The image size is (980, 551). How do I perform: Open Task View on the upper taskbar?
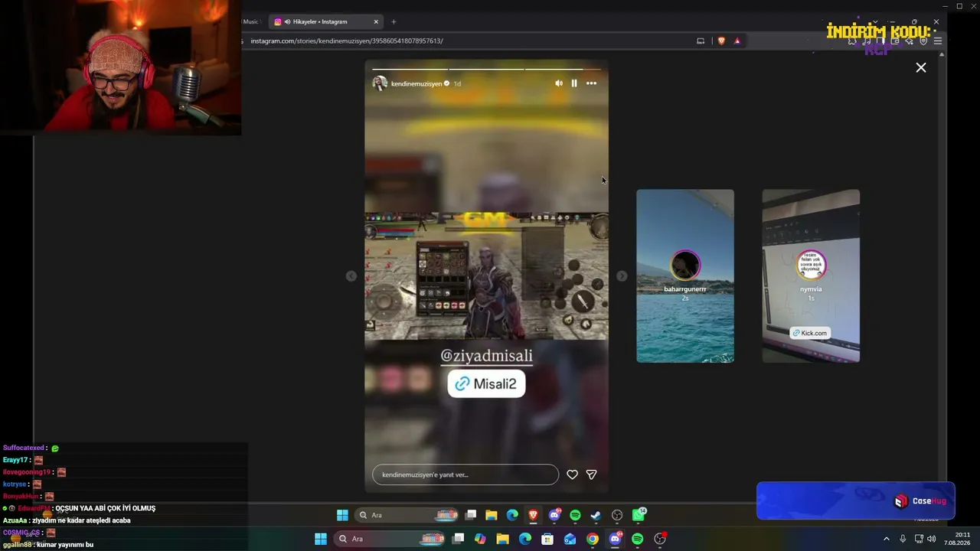[x=472, y=515]
